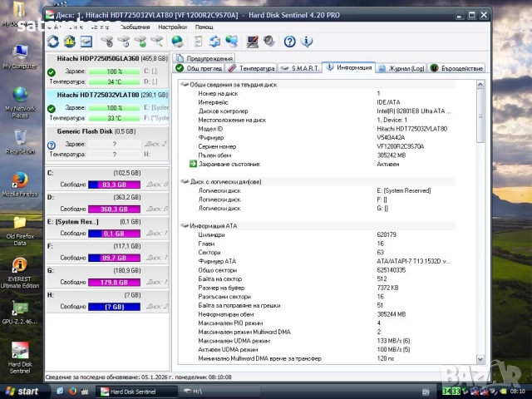Open the Настройки menu

tap(171, 27)
